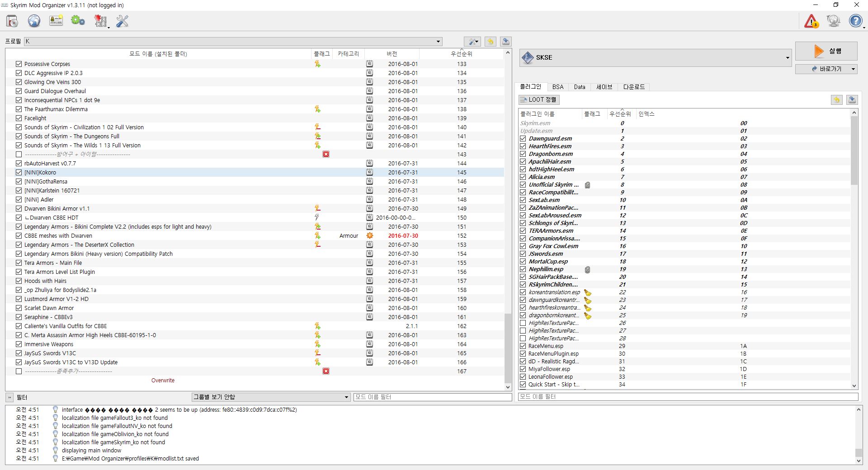Screen dimensions: 868x470
Task: Click the conflict flag icon for Possessive Corpses
Action: pyautogui.click(x=317, y=64)
